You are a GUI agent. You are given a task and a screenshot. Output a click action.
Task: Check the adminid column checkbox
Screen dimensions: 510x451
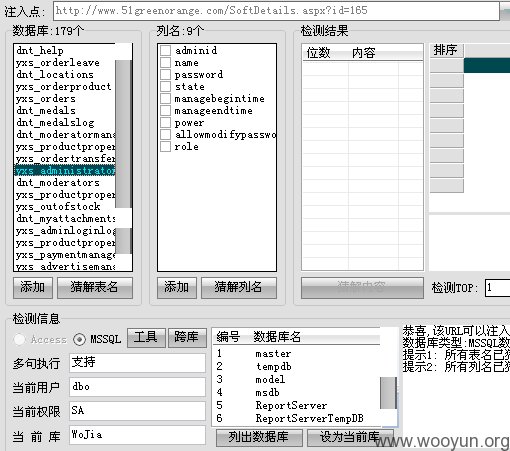(165, 50)
